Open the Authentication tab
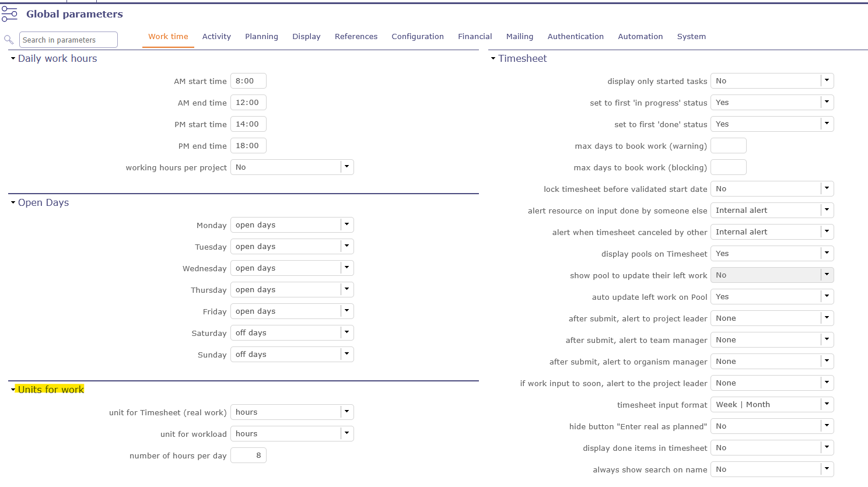This screenshot has width=868, height=487. (575, 36)
